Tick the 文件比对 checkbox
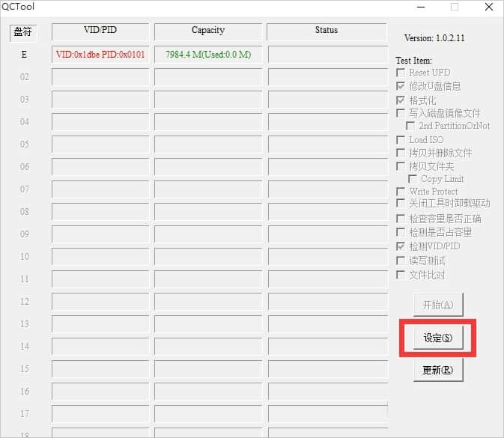Screen dimensions: 504x438 [x=401, y=275]
